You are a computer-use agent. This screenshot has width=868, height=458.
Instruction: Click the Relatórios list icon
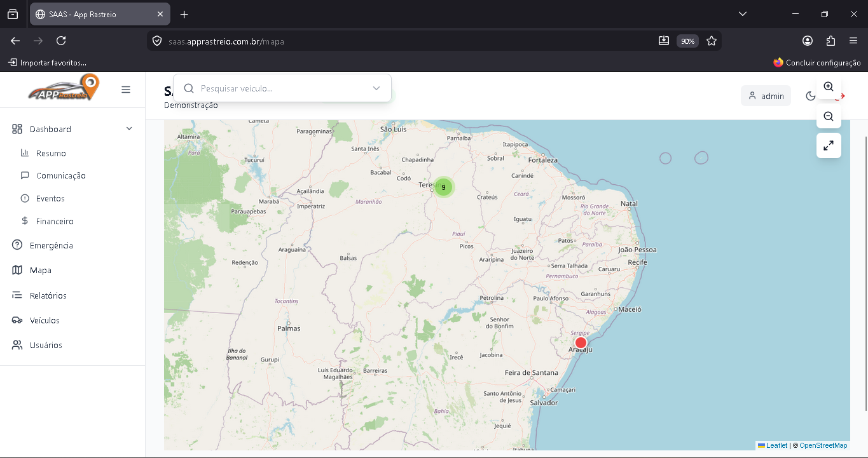pyautogui.click(x=17, y=295)
